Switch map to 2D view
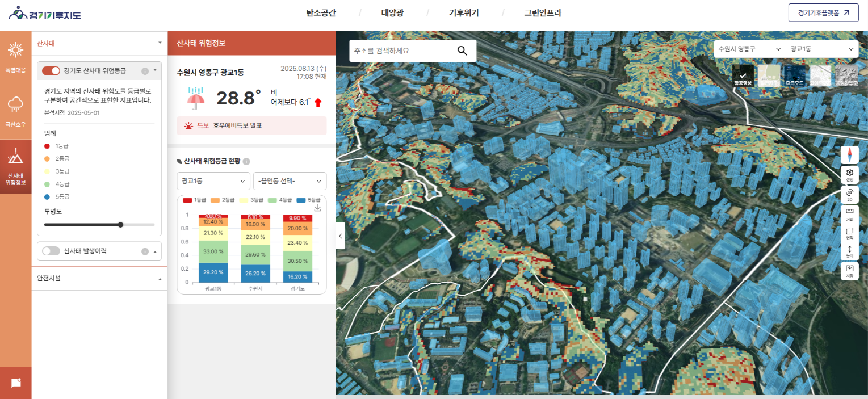This screenshot has height=399, width=868. point(850,195)
